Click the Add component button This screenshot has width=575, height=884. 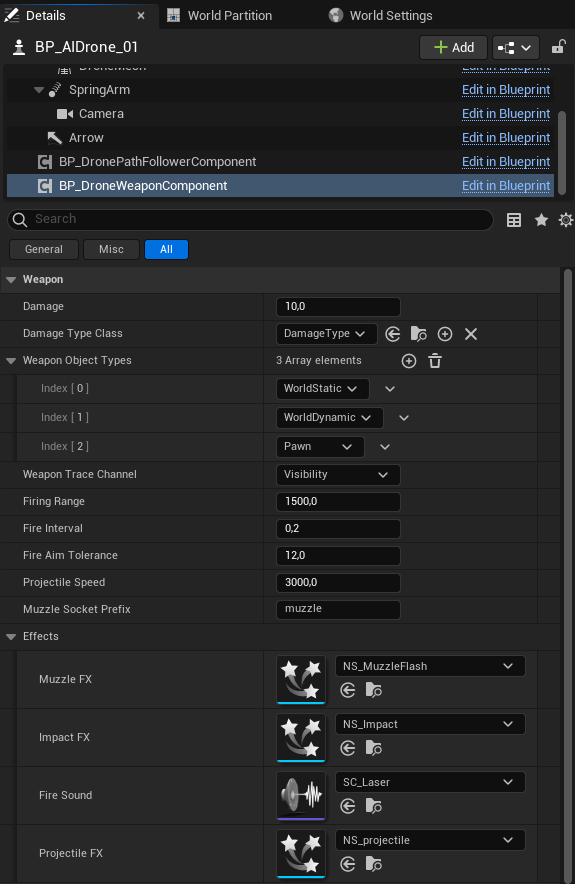[x=453, y=47]
